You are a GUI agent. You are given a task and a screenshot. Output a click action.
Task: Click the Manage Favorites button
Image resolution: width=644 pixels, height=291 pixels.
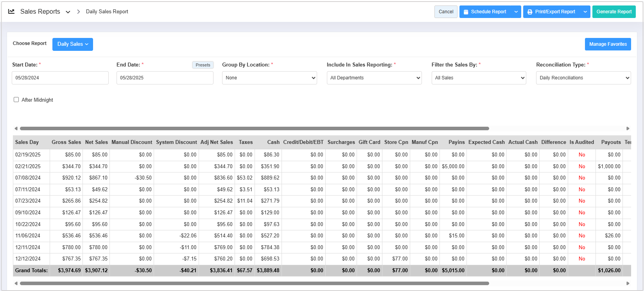(608, 44)
